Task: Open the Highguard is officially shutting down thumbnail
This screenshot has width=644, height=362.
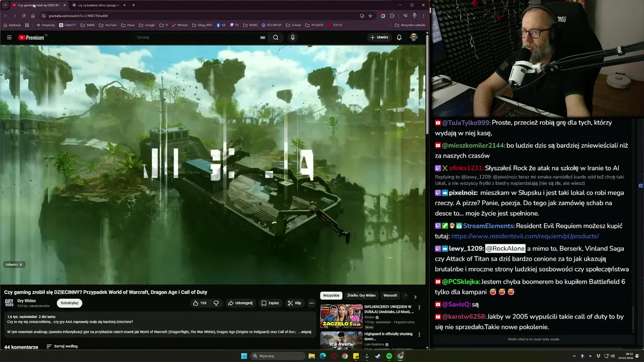Action: tap(341, 340)
